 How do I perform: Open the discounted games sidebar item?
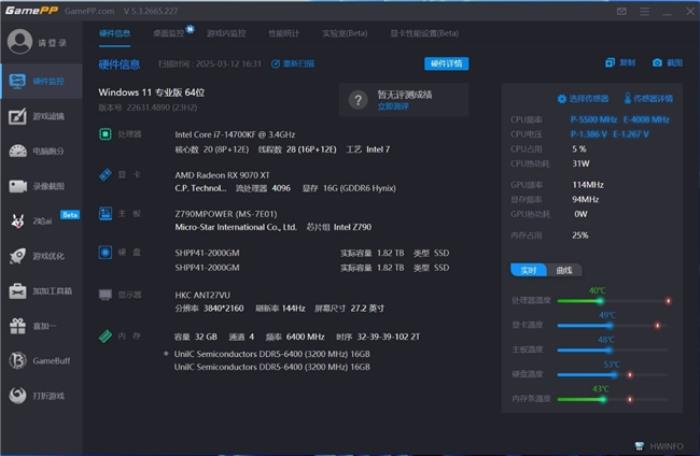pyautogui.click(x=37, y=396)
